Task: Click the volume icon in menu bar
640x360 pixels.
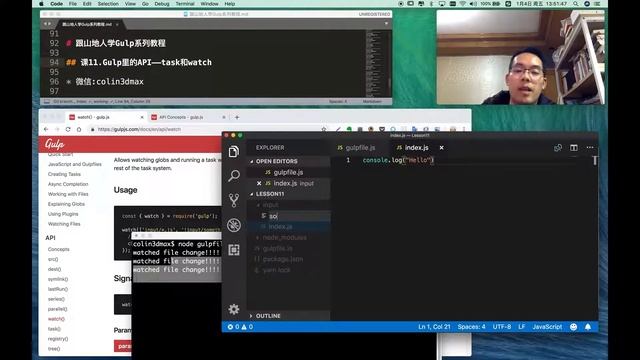Action: 473,4
